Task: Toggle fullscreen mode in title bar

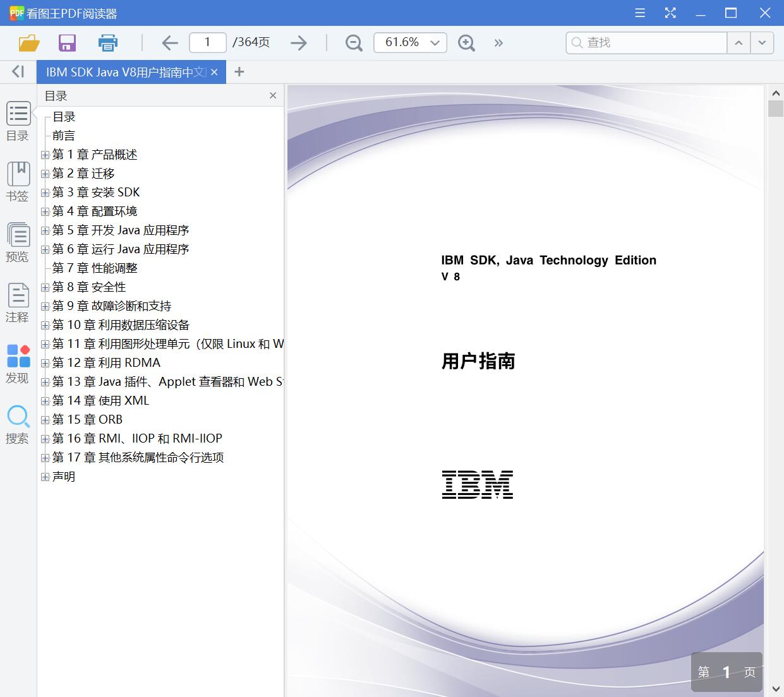Action: pos(670,13)
